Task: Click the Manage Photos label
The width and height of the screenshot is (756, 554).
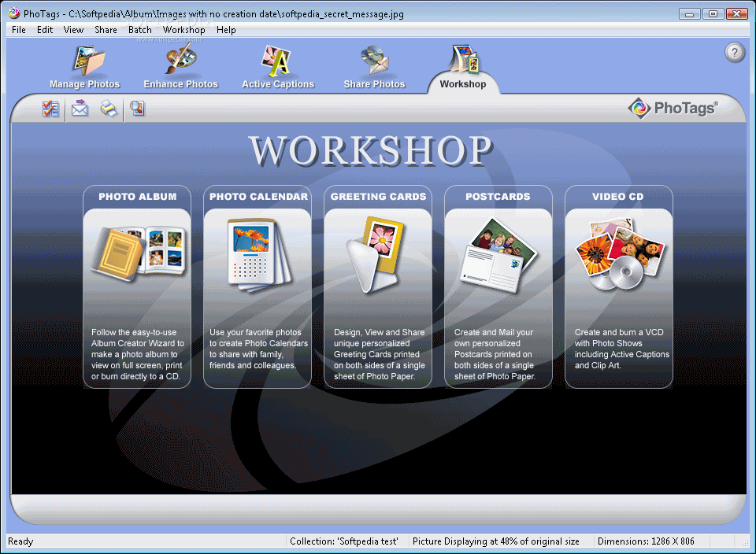Action: pyautogui.click(x=85, y=84)
